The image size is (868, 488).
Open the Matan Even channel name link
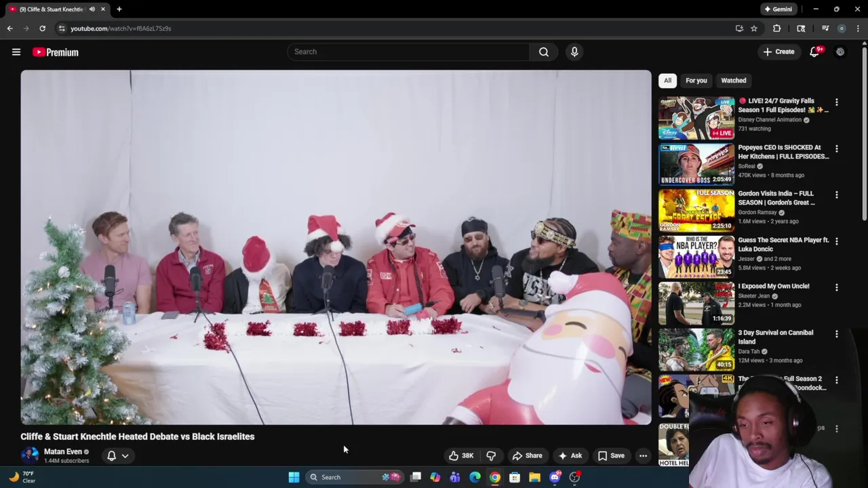coord(63,451)
